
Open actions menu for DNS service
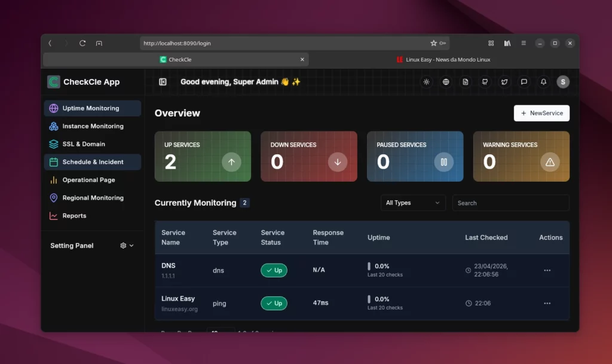547,270
